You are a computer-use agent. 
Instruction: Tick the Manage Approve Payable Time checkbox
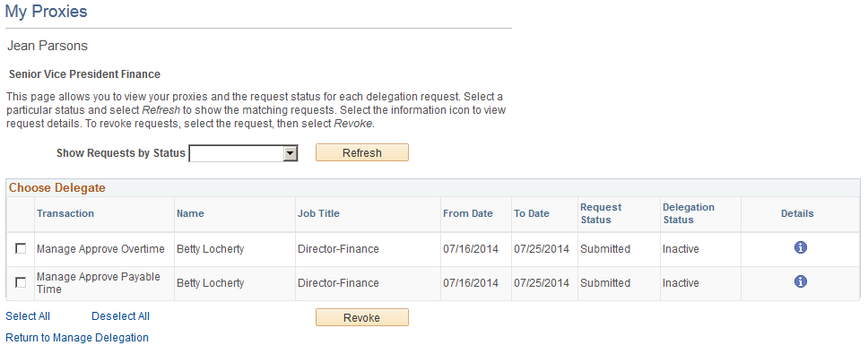pyautogui.click(x=21, y=282)
